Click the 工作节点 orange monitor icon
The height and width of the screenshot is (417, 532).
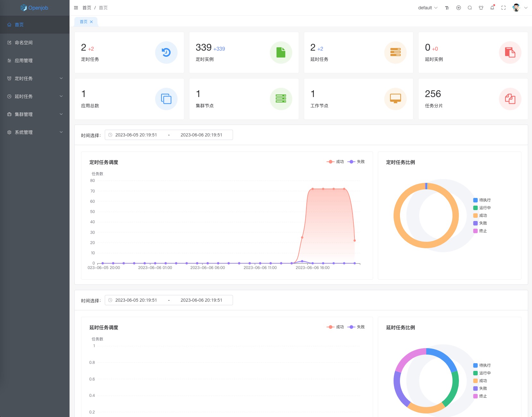click(395, 99)
